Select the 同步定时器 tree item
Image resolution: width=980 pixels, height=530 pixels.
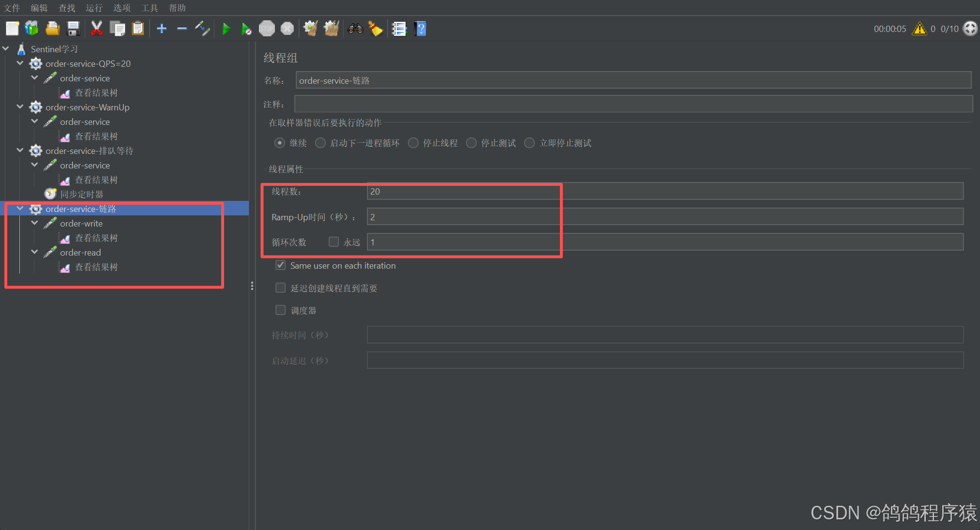[x=81, y=194]
